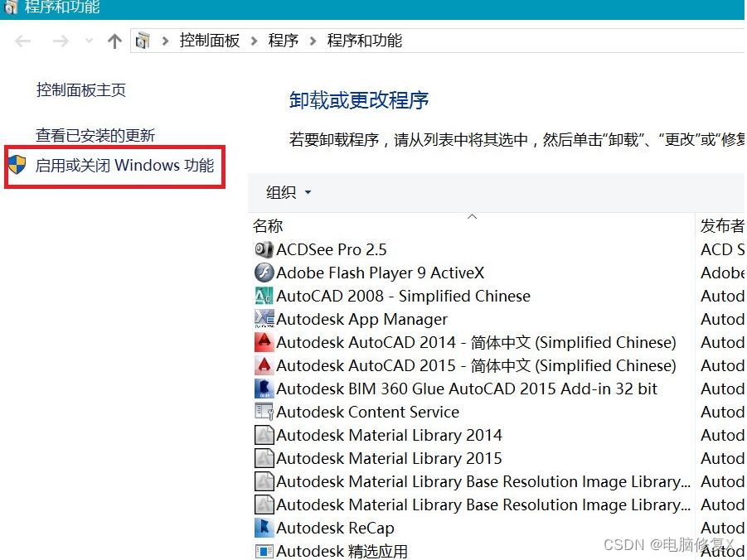The image size is (747, 560).
Task: Go up one level with up arrow
Action: (114, 41)
